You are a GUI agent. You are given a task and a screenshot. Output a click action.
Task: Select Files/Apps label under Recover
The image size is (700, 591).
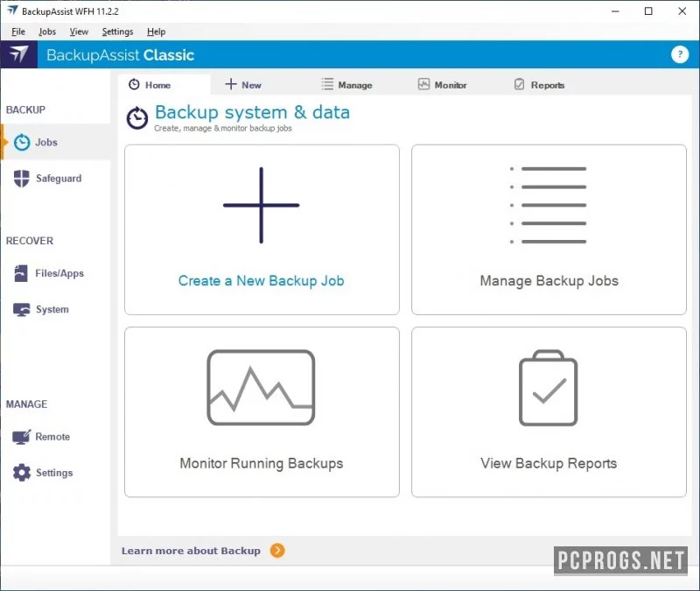pyautogui.click(x=59, y=273)
